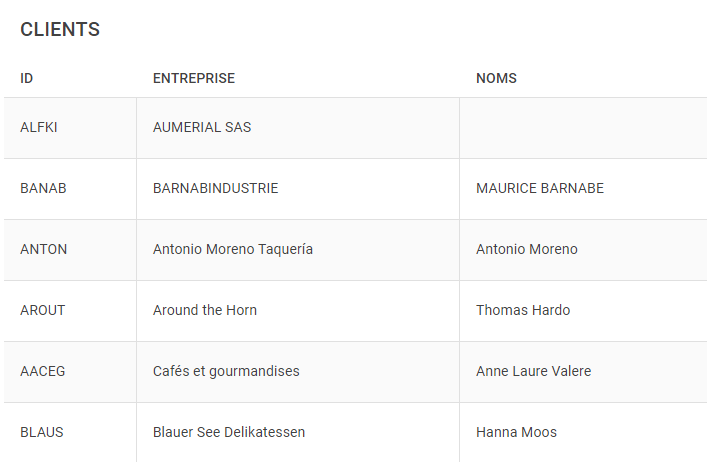Image resolution: width=707 pixels, height=462 pixels.
Task: Click the Around the Horn cell
Action: (x=205, y=311)
